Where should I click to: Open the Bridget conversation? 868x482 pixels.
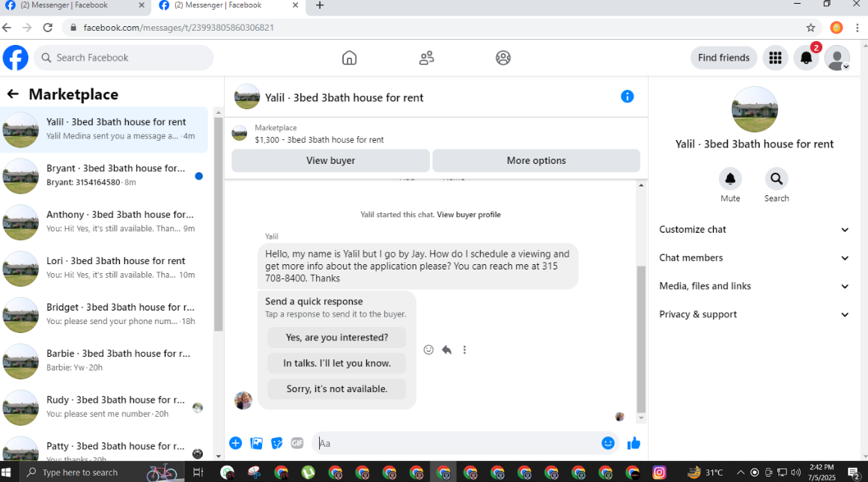(x=104, y=314)
